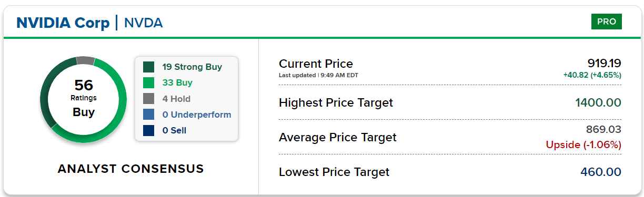Screen dimensions: 644x197
Task: Click the 0 Underperform legend label
Action: tap(197, 115)
